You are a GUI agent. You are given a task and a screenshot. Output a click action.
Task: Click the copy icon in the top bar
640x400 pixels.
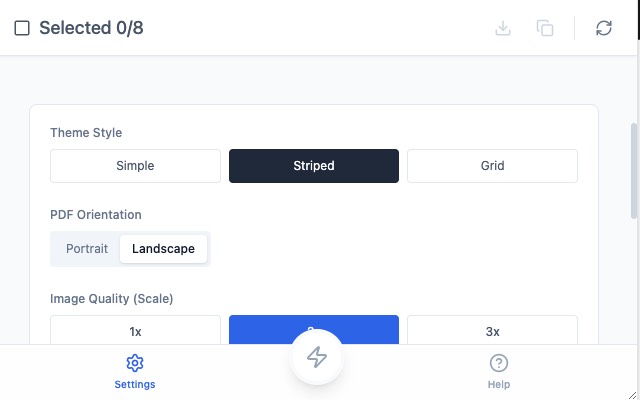click(x=545, y=28)
